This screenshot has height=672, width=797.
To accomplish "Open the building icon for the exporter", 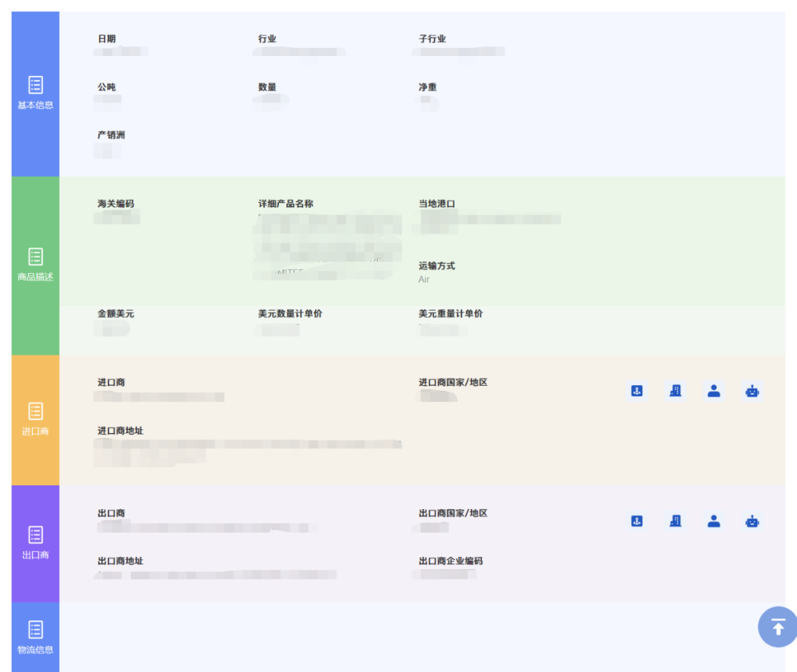I will pos(675,522).
